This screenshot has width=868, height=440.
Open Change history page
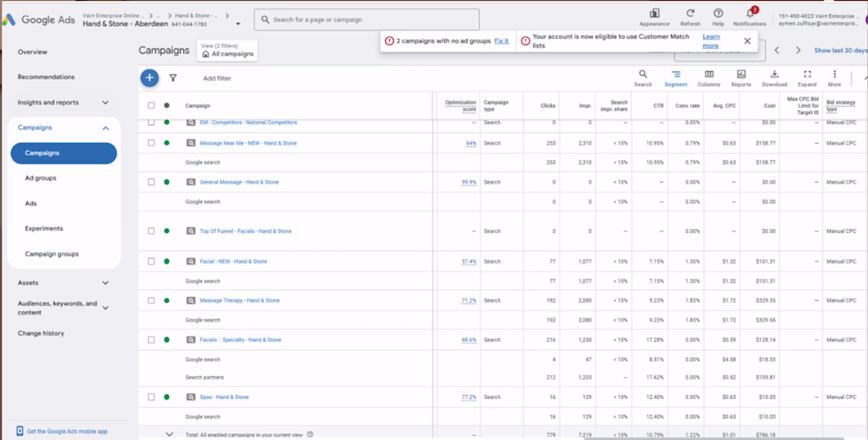pyautogui.click(x=41, y=333)
